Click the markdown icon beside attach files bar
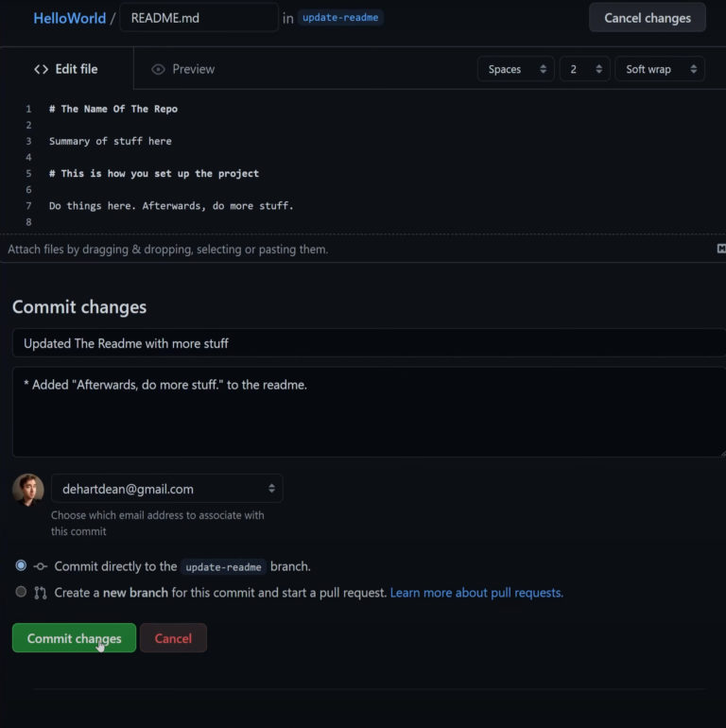 point(721,249)
